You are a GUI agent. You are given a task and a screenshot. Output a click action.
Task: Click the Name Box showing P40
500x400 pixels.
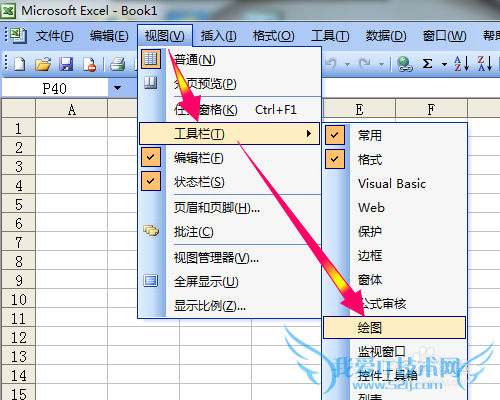pos(55,88)
